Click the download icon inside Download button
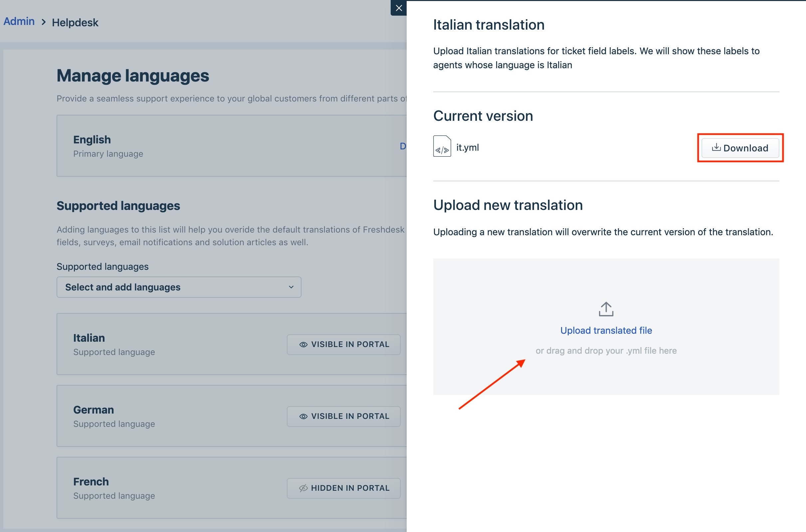 [716, 147]
